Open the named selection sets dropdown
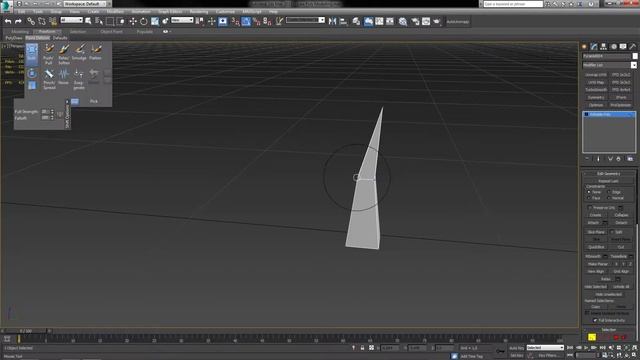The image size is (640, 360). pyautogui.click(x=305, y=20)
